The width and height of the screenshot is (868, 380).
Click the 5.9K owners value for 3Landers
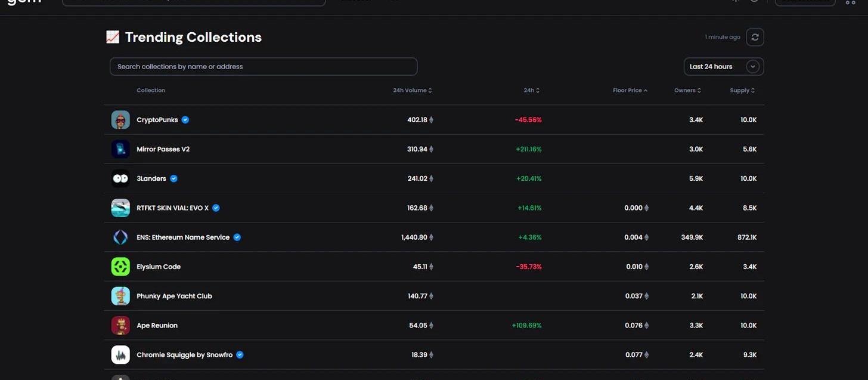click(696, 178)
